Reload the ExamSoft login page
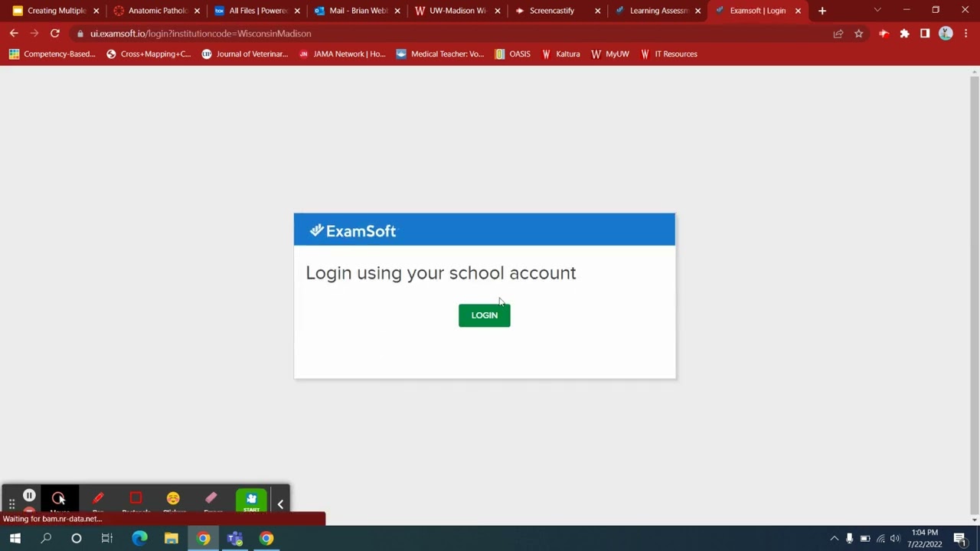This screenshot has height=551, width=980. coord(55,34)
